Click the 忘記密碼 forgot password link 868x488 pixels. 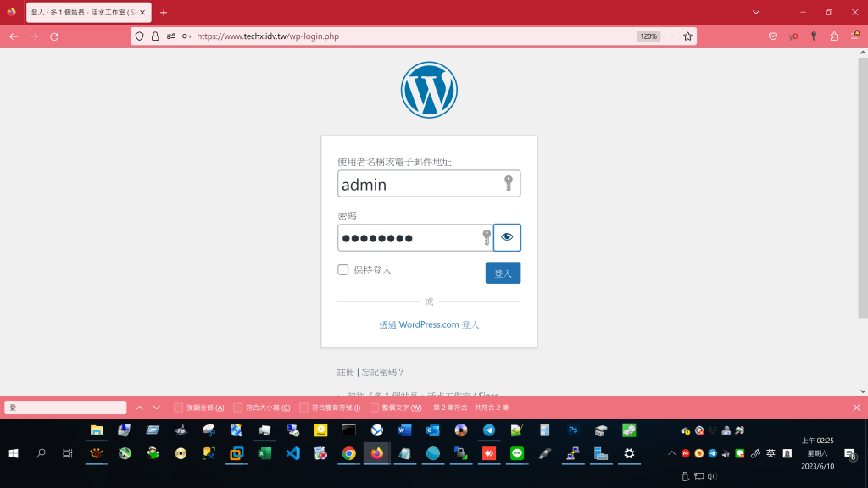coord(383,372)
